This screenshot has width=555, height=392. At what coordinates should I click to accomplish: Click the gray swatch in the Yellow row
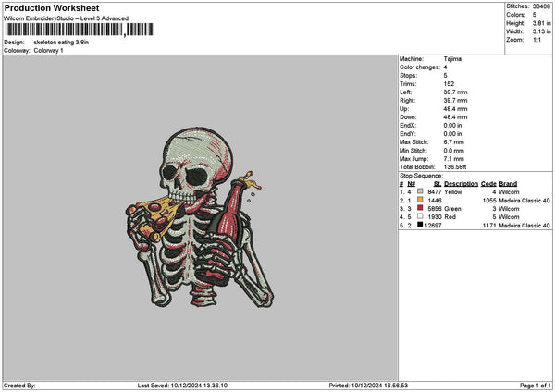coord(421,191)
